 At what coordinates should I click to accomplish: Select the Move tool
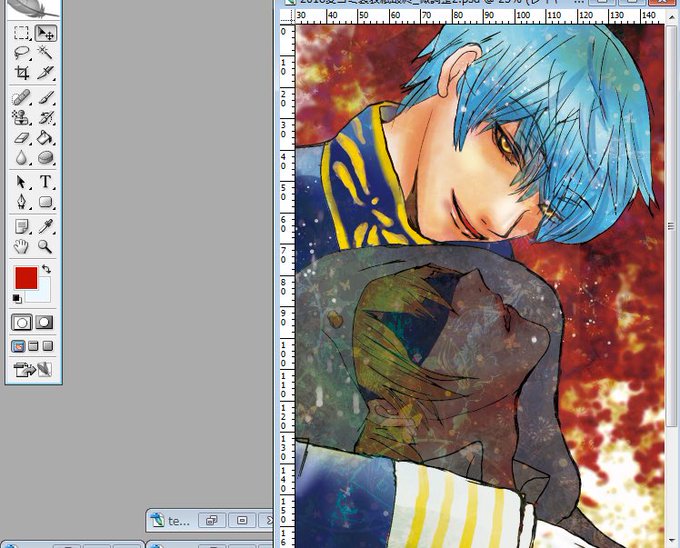(46, 33)
